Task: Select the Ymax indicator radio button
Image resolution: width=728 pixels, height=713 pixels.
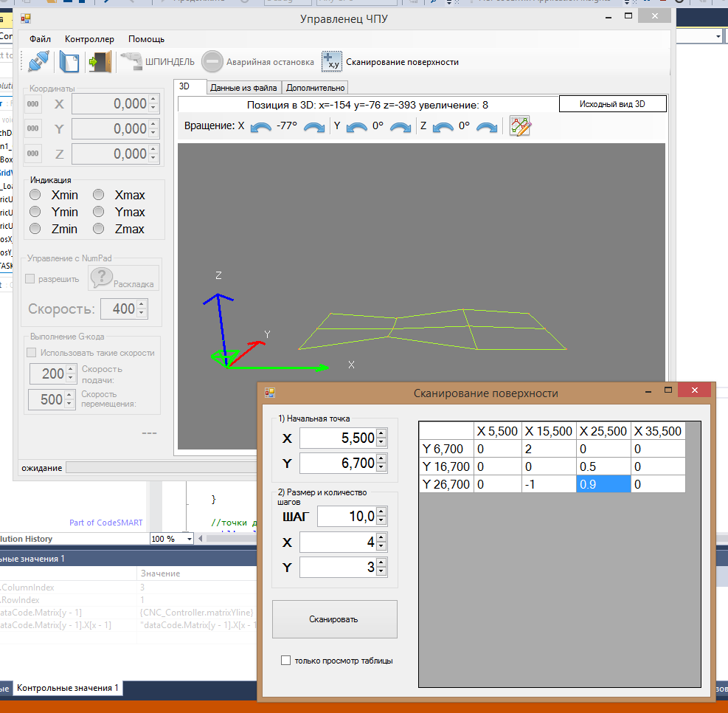Action: click(98, 212)
